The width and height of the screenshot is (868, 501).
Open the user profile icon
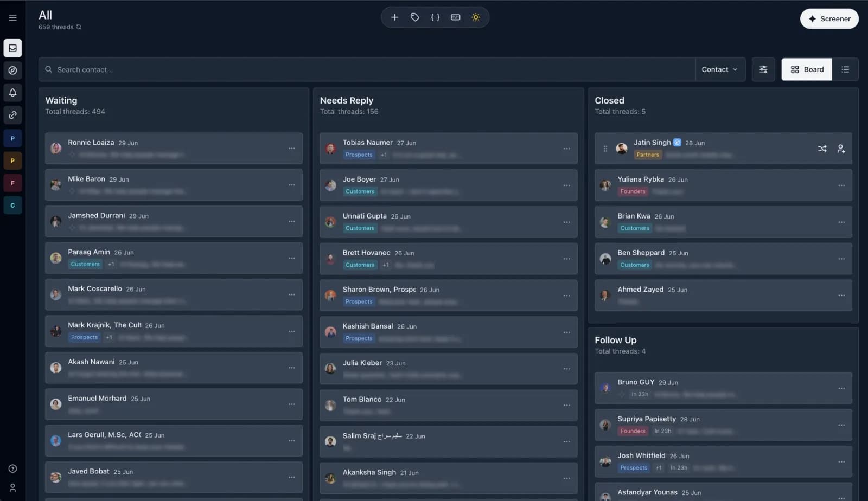pyautogui.click(x=12, y=488)
